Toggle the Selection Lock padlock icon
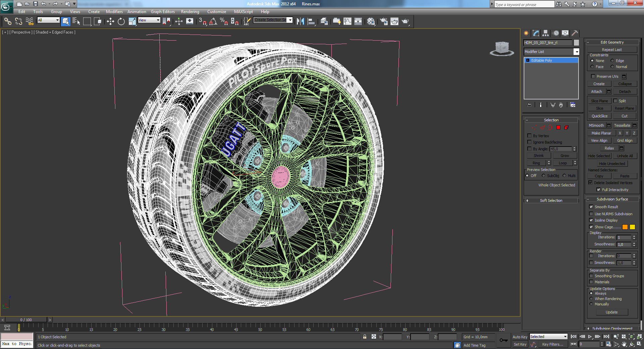Viewport: 644px width, 349px height. click(x=365, y=337)
